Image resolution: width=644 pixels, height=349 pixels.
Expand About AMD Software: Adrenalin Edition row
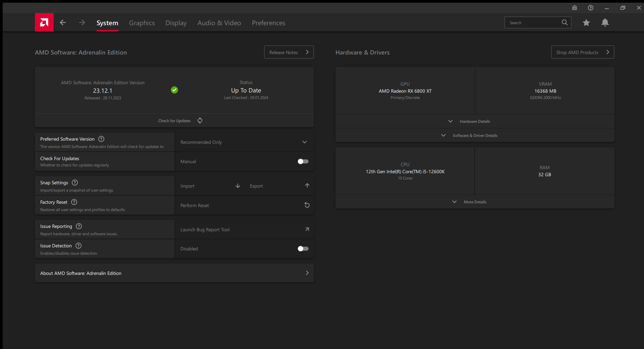174,273
